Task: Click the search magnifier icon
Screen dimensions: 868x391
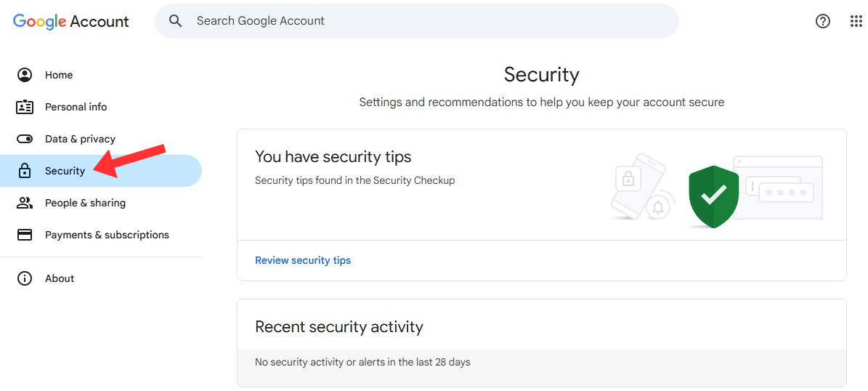Action: click(x=175, y=21)
